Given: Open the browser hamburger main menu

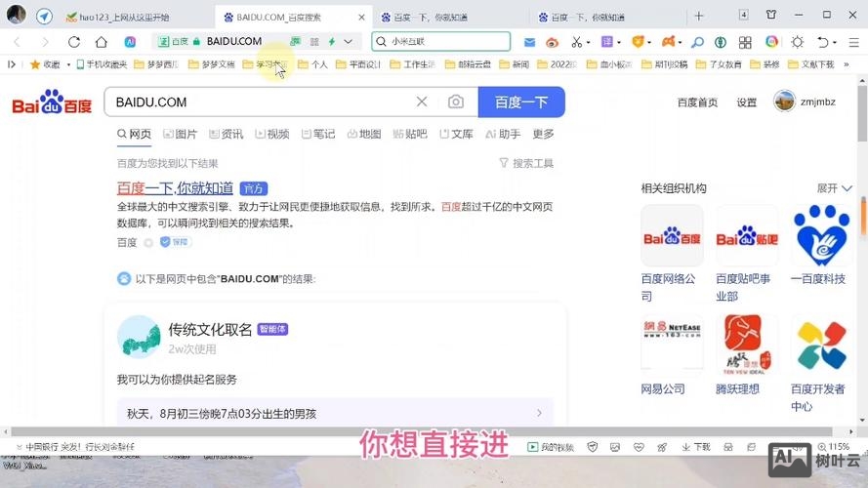Looking at the screenshot, I should [853, 42].
